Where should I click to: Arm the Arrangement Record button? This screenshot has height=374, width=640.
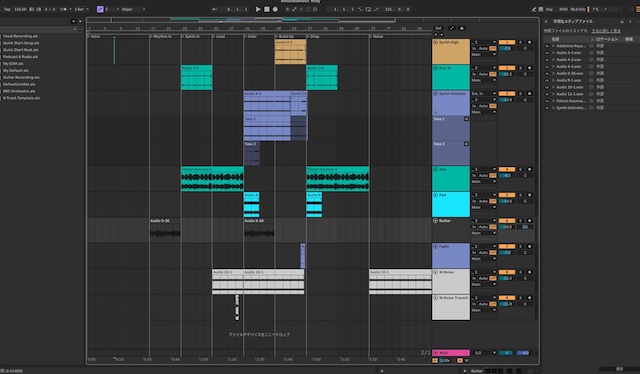tap(275, 9)
